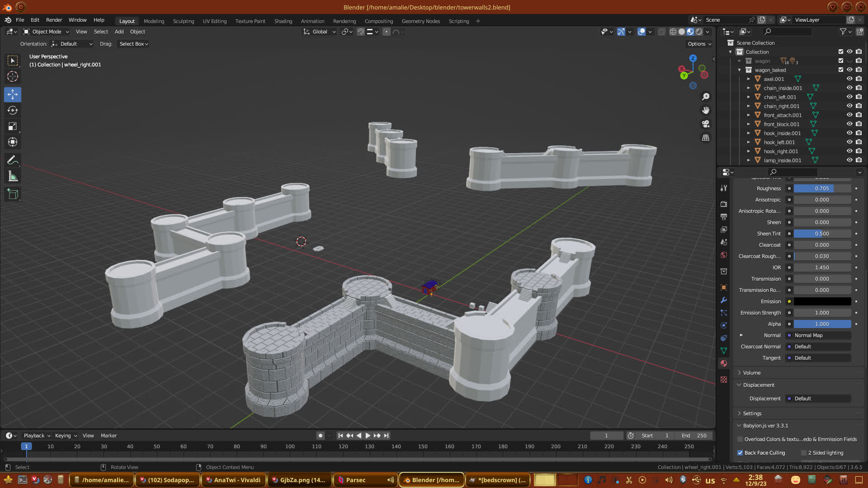Switch to the Shading workspace tab
The image size is (868, 488).
tap(283, 21)
